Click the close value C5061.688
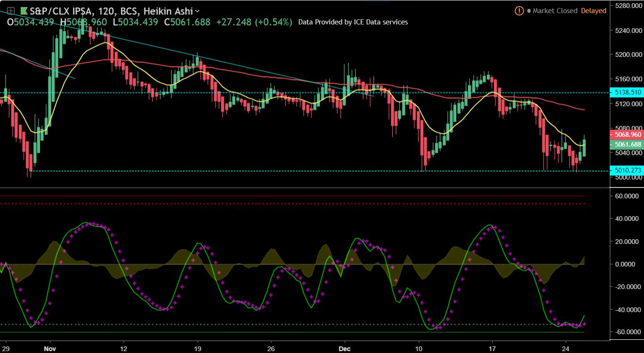The height and width of the screenshot is (353, 644). pos(187,22)
